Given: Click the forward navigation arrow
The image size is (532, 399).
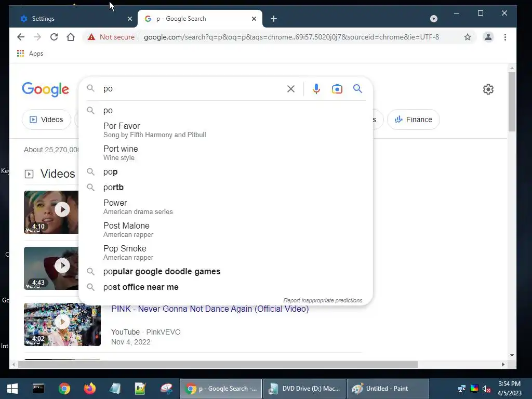Looking at the screenshot, I should pyautogui.click(x=37, y=37).
